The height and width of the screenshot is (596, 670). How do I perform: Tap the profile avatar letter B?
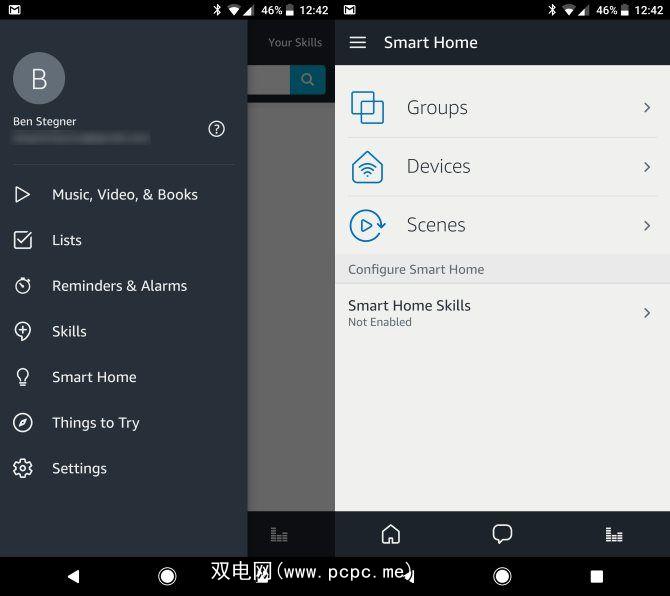pos(39,78)
